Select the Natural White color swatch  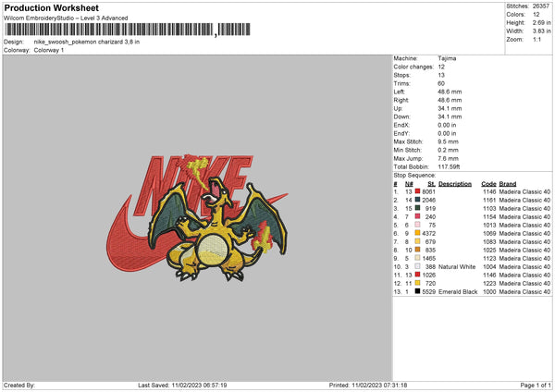click(x=417, y=266)
